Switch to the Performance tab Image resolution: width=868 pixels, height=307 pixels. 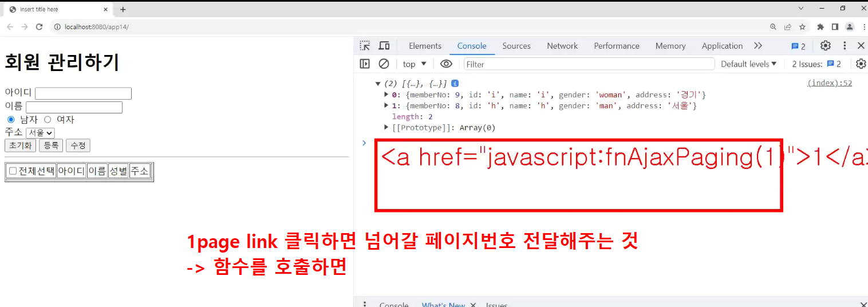click(617, 46)
